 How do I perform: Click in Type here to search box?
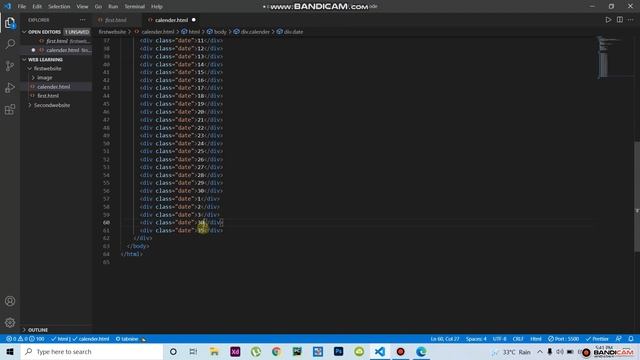[x=92, y=351]
